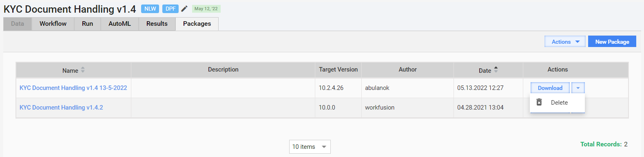
Task: Collapse the arrow next to Download
Action: tap(578, 88)
